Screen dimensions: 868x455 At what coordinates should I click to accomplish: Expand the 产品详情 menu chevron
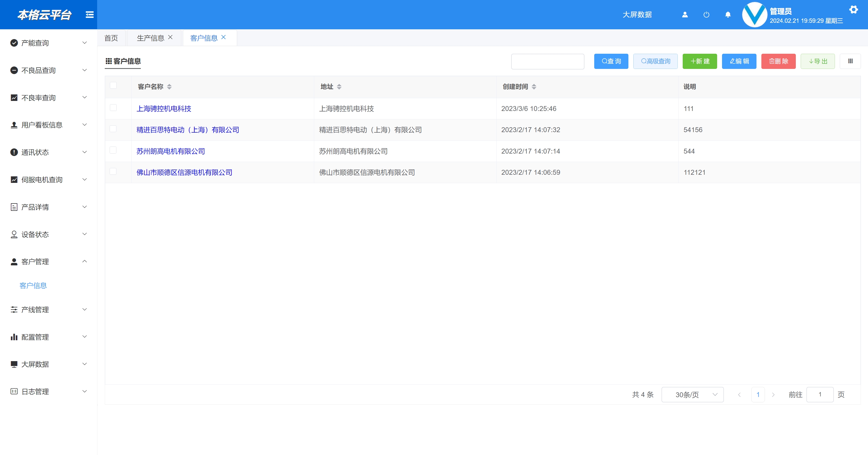tap(85, 206)
